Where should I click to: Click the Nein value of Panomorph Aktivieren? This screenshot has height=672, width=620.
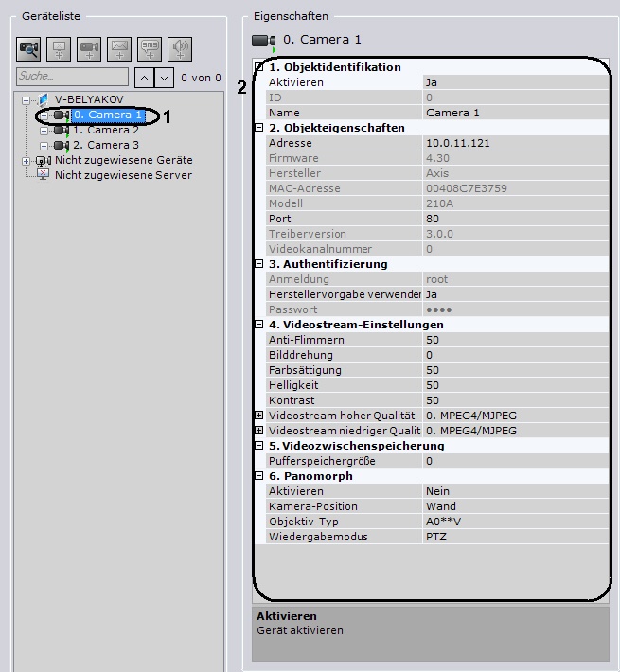pyautogui.click(x=516, y=491)
